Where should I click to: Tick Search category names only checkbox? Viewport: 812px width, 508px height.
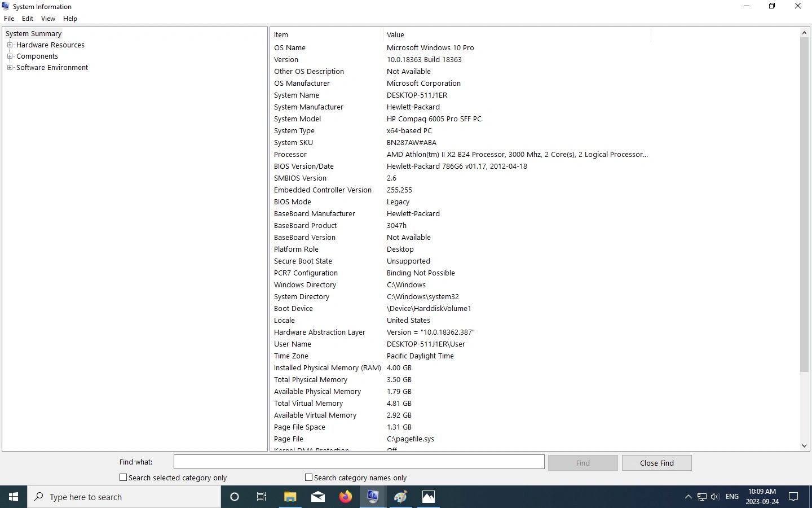(308, 478)
